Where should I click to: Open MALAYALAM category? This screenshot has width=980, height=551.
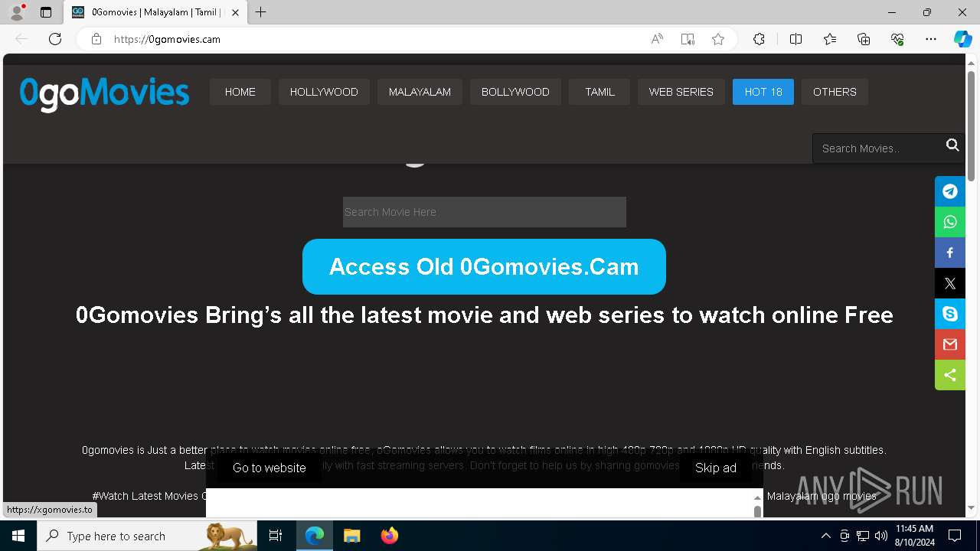click(x=420, y=92)
